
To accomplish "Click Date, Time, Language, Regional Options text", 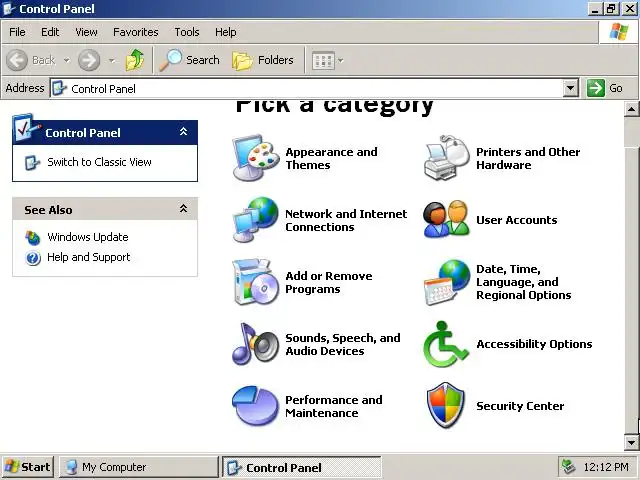I will tap(524, 282).
